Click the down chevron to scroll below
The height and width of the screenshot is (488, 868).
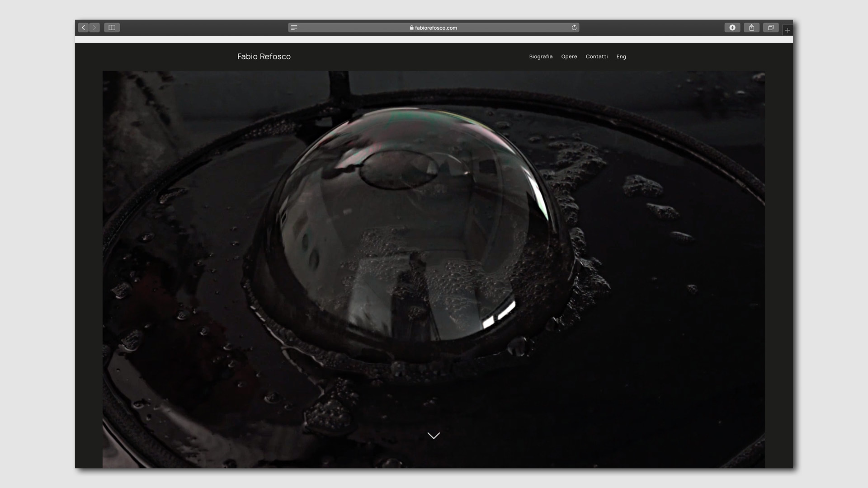434,436
